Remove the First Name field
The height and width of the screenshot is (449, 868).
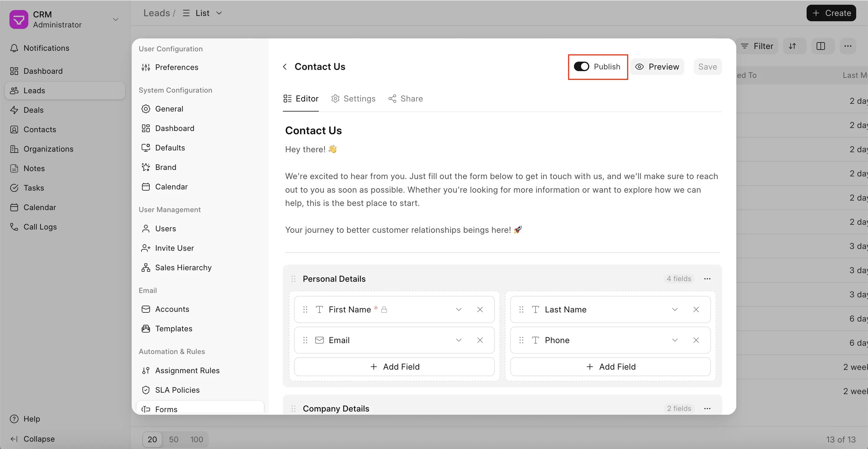pyautogui.click(x=480, y=309)
